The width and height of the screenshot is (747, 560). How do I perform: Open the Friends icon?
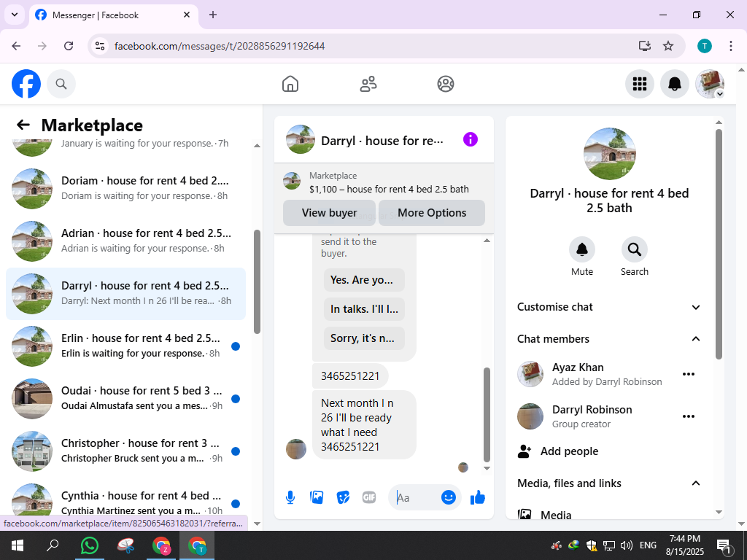(368, 84)
